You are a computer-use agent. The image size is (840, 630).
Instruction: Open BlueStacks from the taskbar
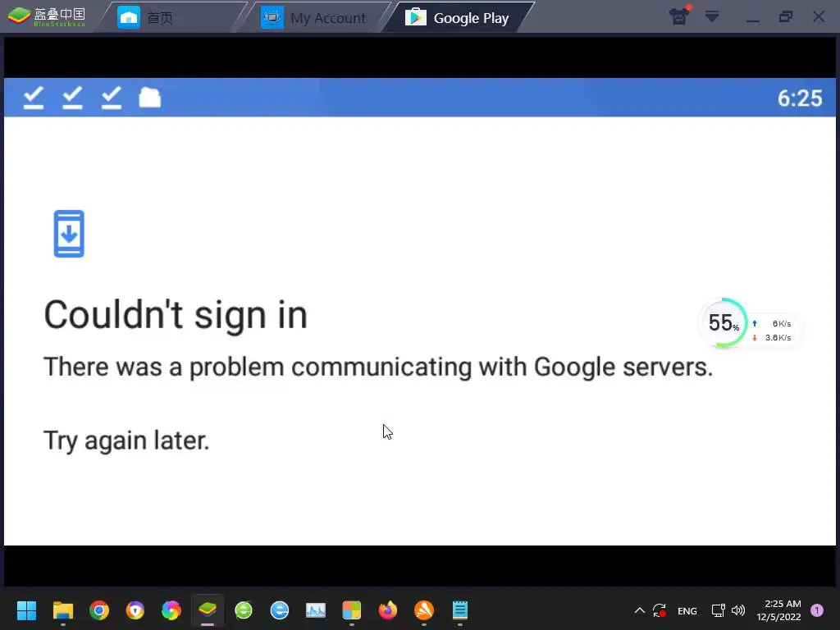tap(208, 609)
